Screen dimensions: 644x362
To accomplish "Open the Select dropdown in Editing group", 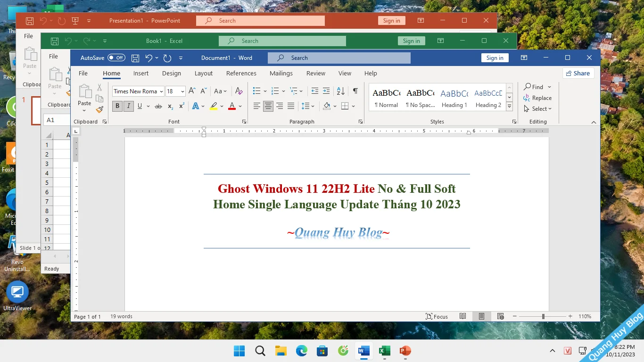I will [x=537, y=109].
